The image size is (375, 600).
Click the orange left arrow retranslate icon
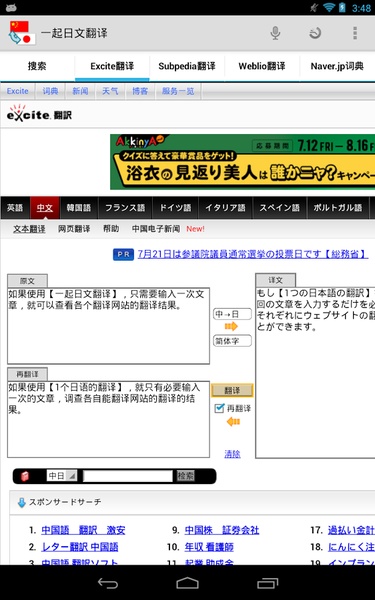click(x=233, y=422)
